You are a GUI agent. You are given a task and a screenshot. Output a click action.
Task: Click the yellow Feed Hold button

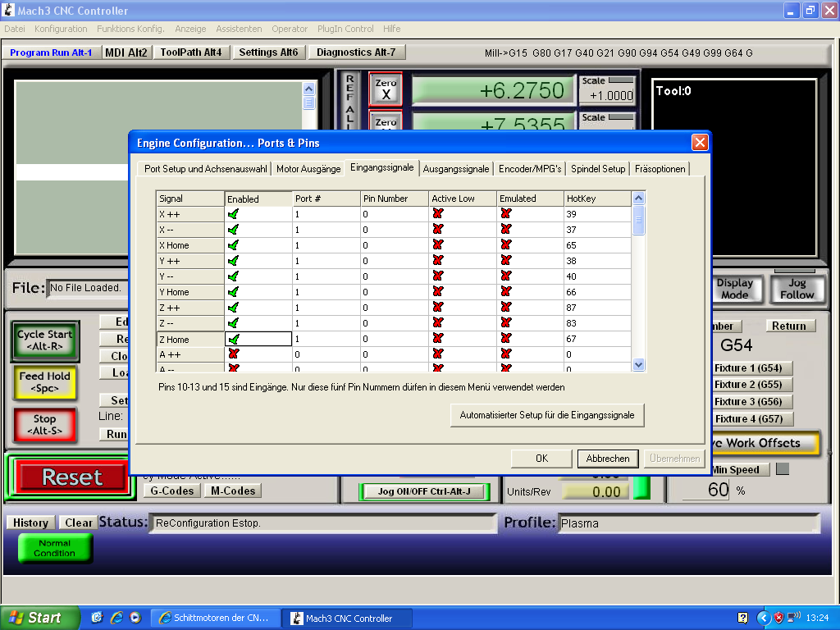pos(45,382)
